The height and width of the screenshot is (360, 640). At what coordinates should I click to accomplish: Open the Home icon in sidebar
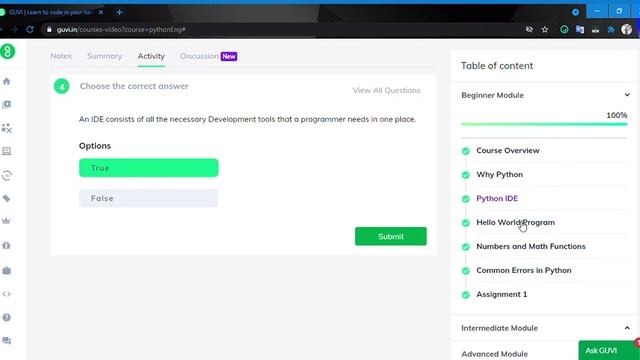coord(7,82)
